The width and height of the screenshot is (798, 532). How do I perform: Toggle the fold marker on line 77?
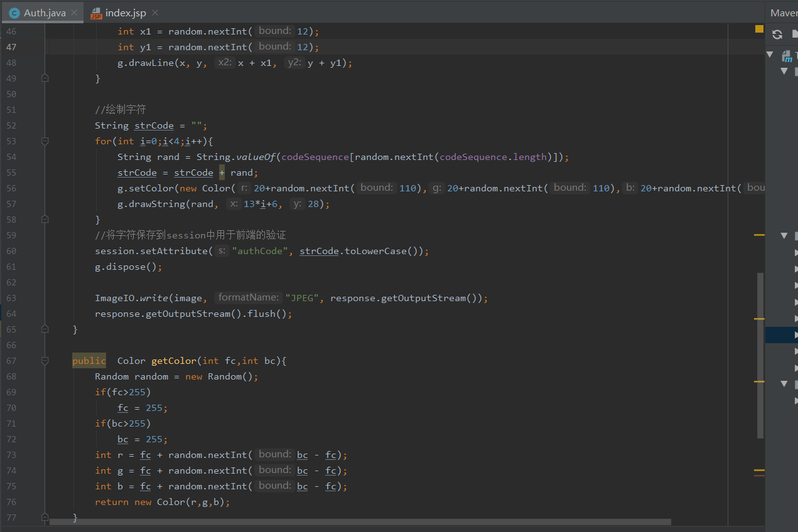point(45,518)
